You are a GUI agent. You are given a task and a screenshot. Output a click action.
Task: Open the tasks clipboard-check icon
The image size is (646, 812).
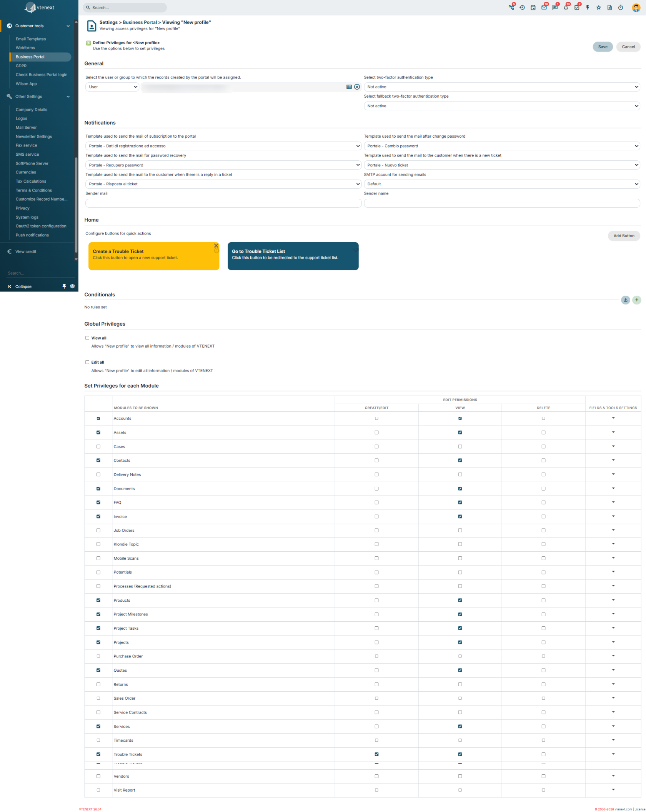[x=577, y=8]
